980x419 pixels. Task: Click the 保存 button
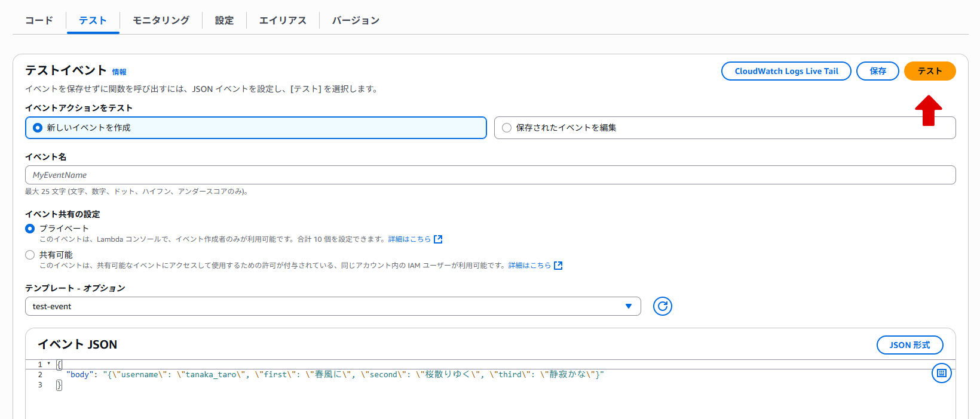click(878, 71)
